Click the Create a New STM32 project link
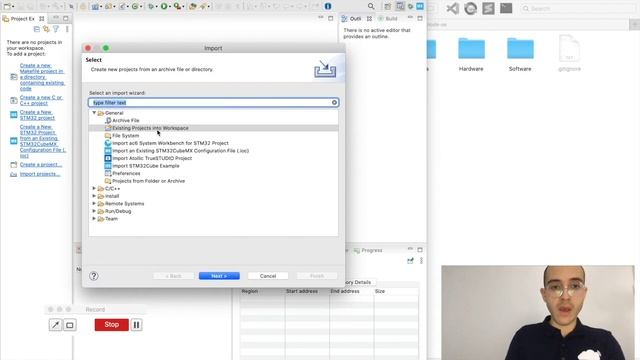The width and height of the screenshot is (640, 360). pyautogui.click(x=37, y=115)
